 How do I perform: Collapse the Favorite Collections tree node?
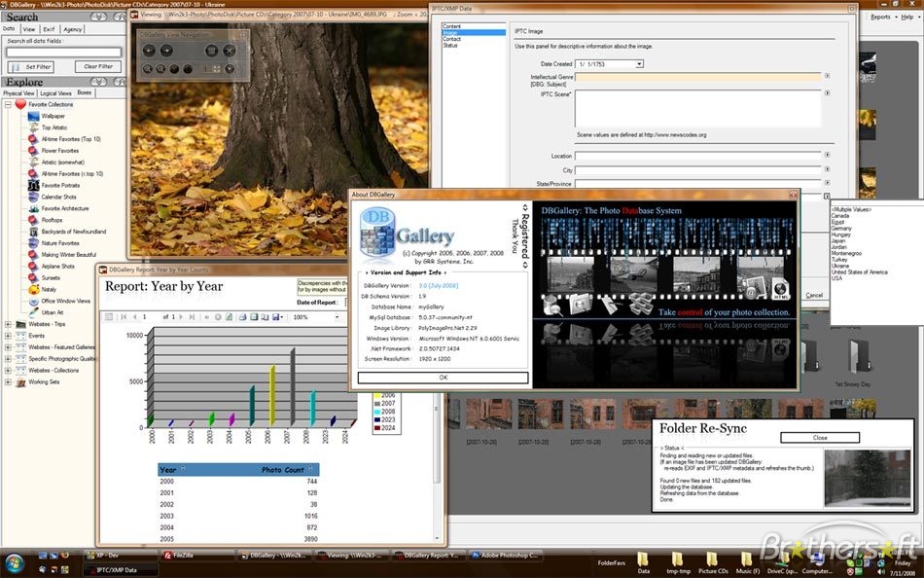point(9,104)
